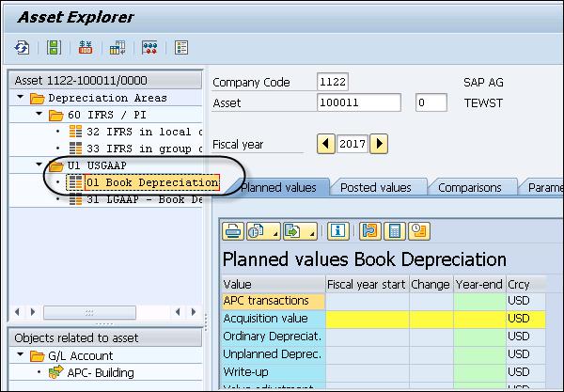The image size is (564, 392).
Task: Click the first left scroll arrow in the tree panel
Action: tap(17, 312)
